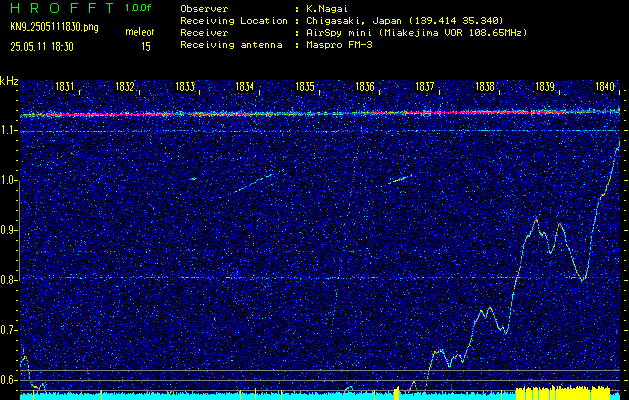629x400 pixels.
Task: Click the meleot label in the header
Action: (140, 32)
